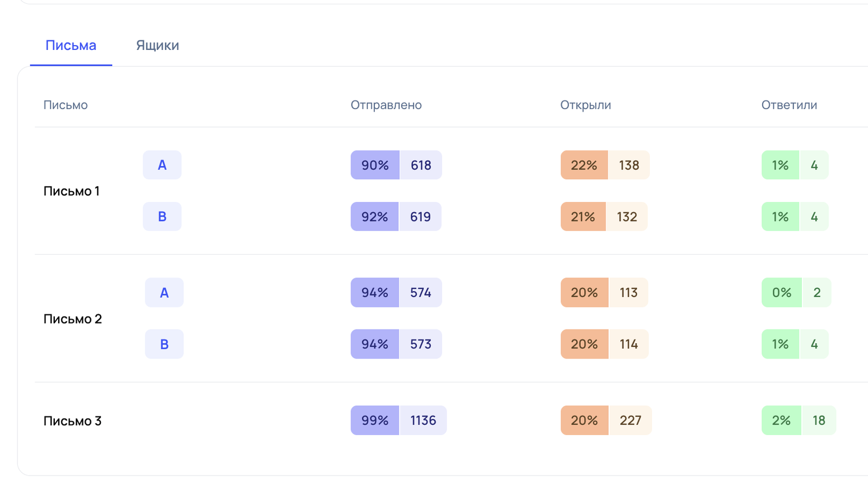868x492 pixels.
Task: Click the 0% replied badge
Action: [x=781, y=293]
